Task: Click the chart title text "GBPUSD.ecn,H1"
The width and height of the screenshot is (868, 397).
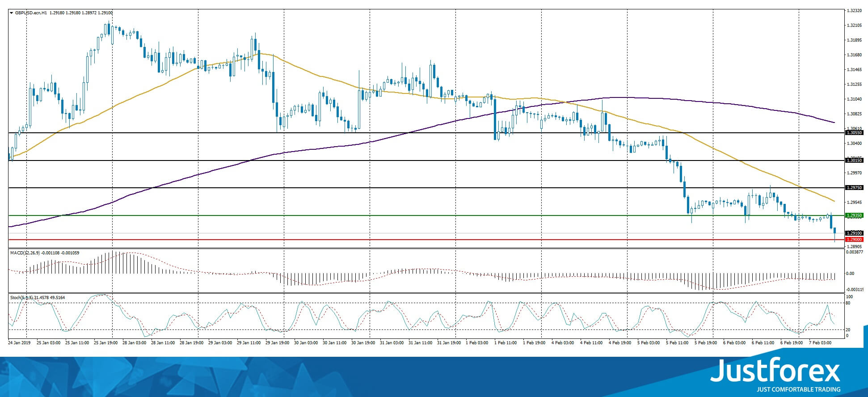Action: 31,13
